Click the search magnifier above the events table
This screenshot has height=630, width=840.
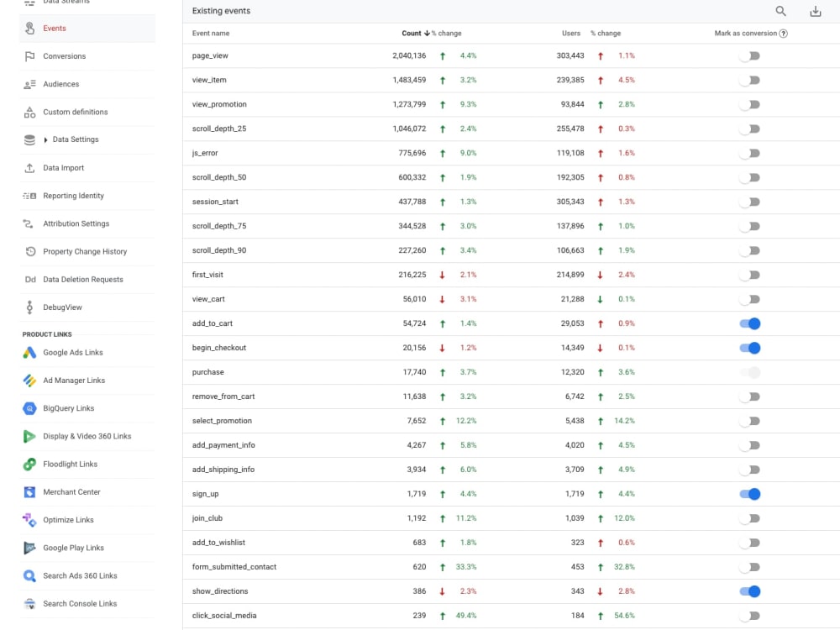[780, 11]
